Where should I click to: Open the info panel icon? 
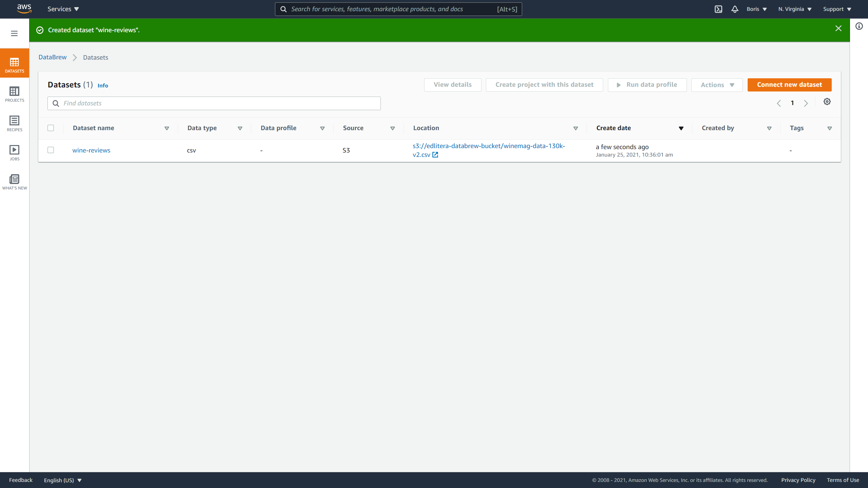tap(859, 26)
